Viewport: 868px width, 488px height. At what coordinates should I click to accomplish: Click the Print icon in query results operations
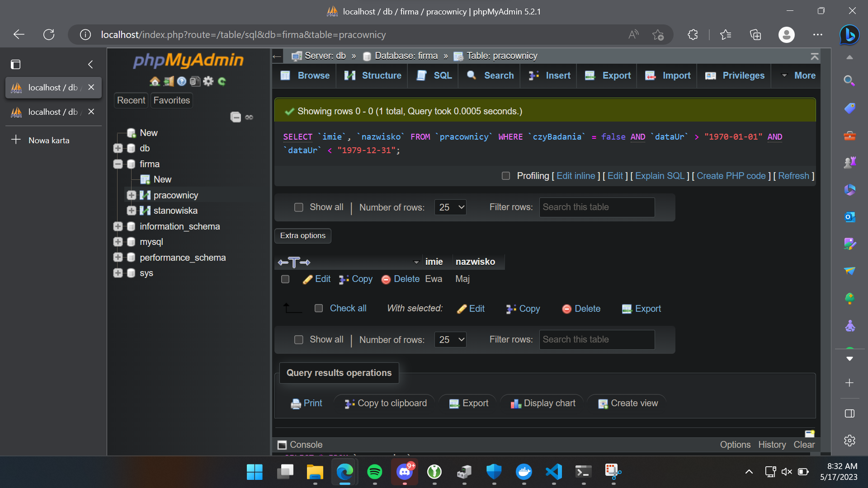(296, 404)
